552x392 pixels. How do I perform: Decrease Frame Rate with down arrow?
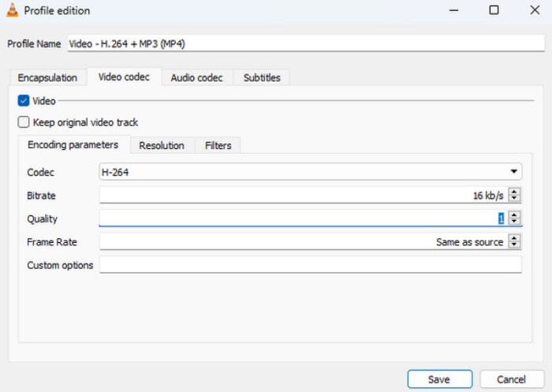[514, 245]
